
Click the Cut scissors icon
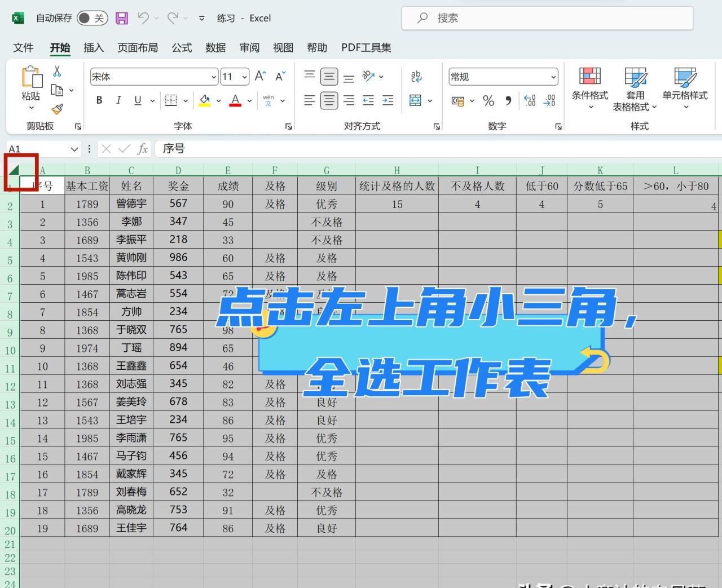57,71
